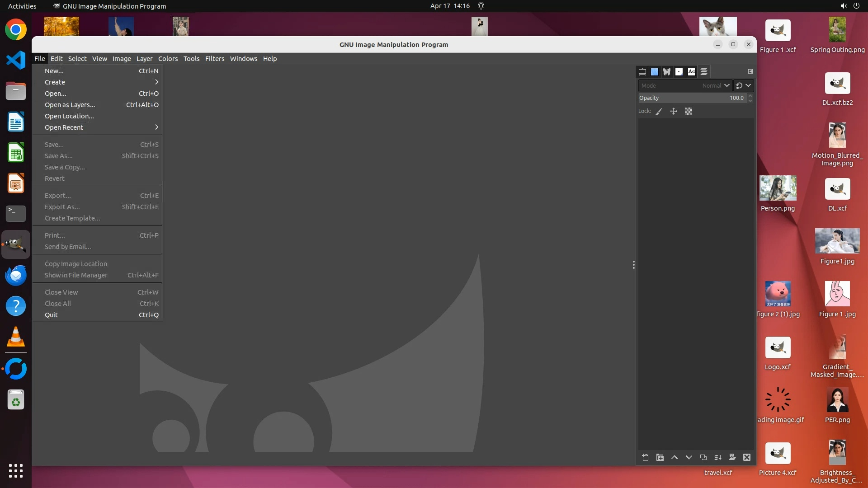868x488 pixels.
Task: Toggle lock alpha channel checkerboard icon
Action: point(688,111)
